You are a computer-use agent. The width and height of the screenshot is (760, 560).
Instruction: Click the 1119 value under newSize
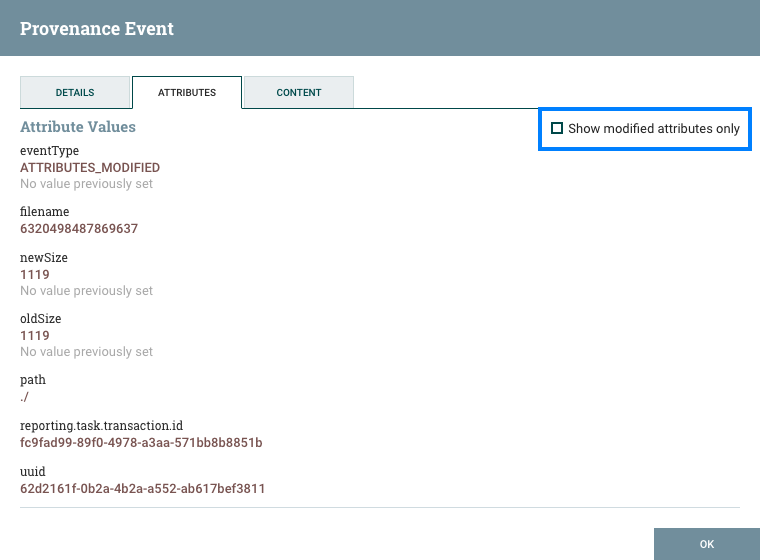35,275
